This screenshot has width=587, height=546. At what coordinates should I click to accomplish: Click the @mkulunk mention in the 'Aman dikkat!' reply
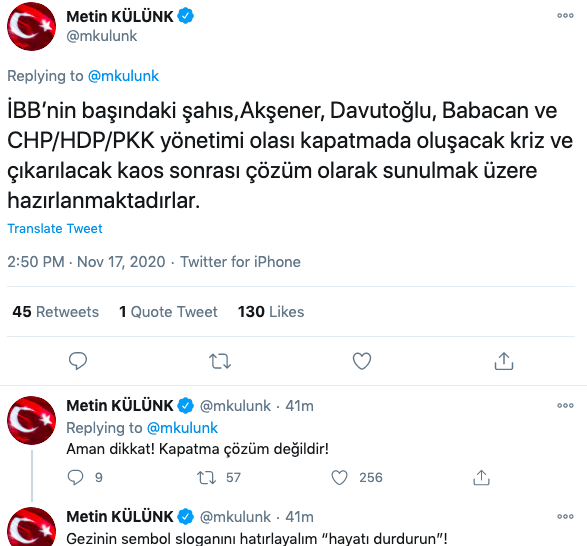(x=182, y=428)
